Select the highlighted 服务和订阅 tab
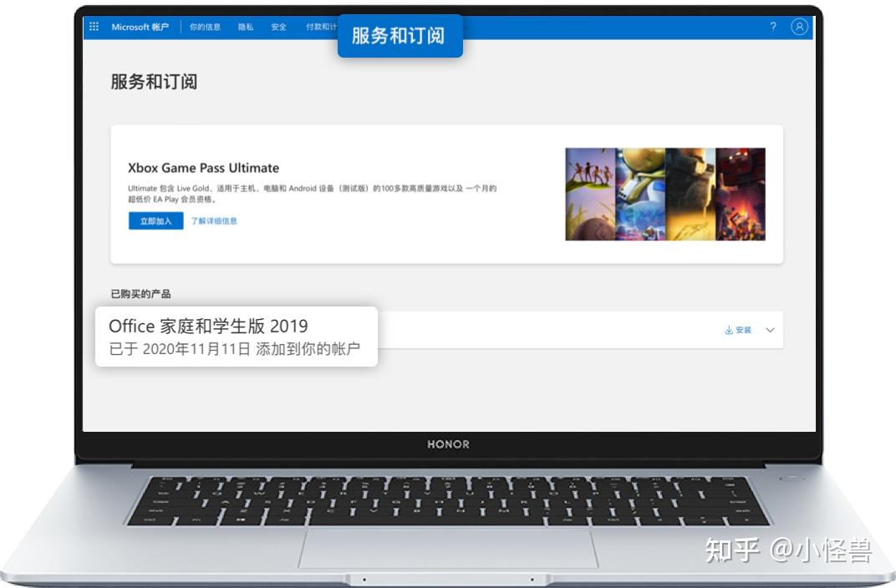 400,35
